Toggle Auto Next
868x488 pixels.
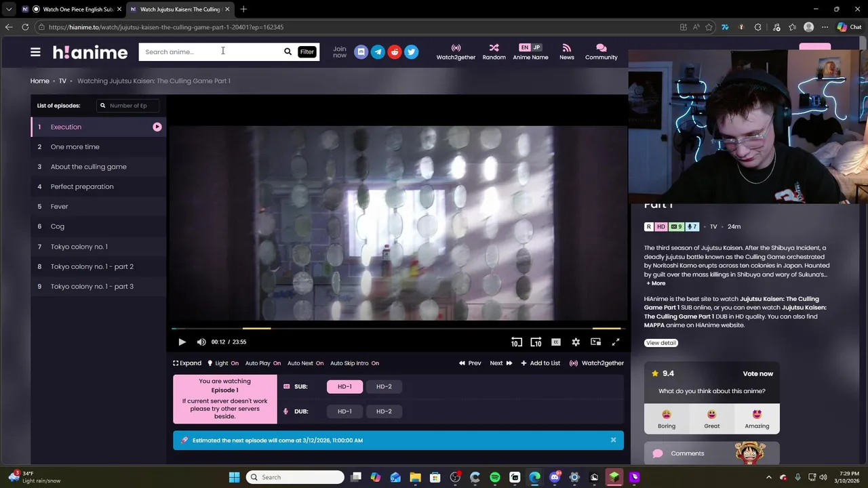point(305,363)
